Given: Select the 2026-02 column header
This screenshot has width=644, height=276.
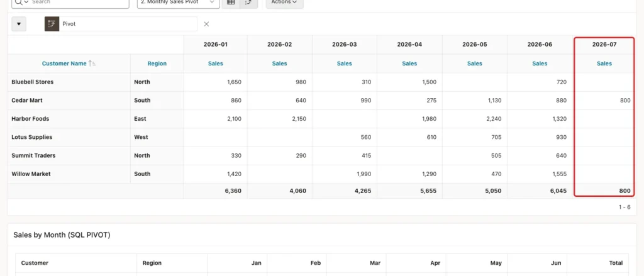Looking at the screenshot, I should tap(279, 45).
